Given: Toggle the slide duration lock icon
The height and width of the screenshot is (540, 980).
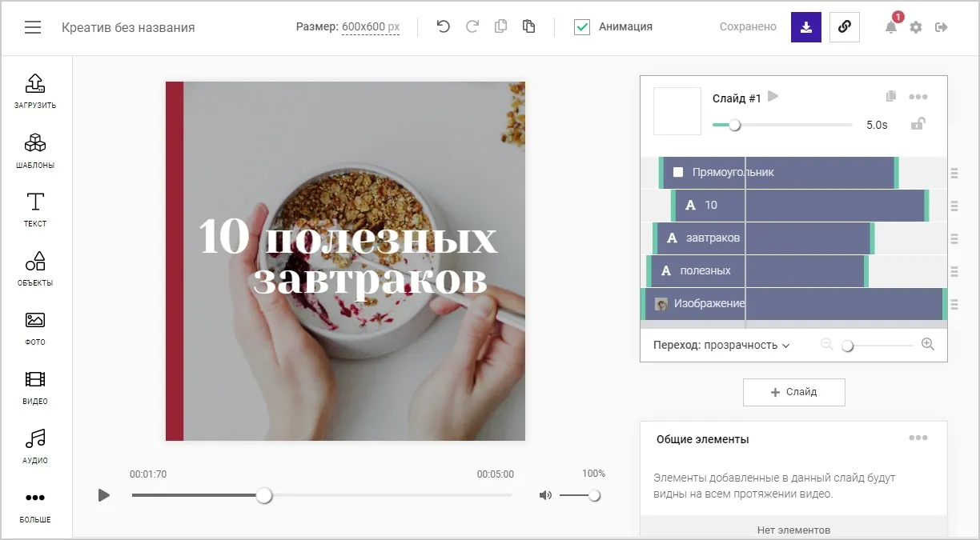Looking at the screenshot, I should coord(918,124).
